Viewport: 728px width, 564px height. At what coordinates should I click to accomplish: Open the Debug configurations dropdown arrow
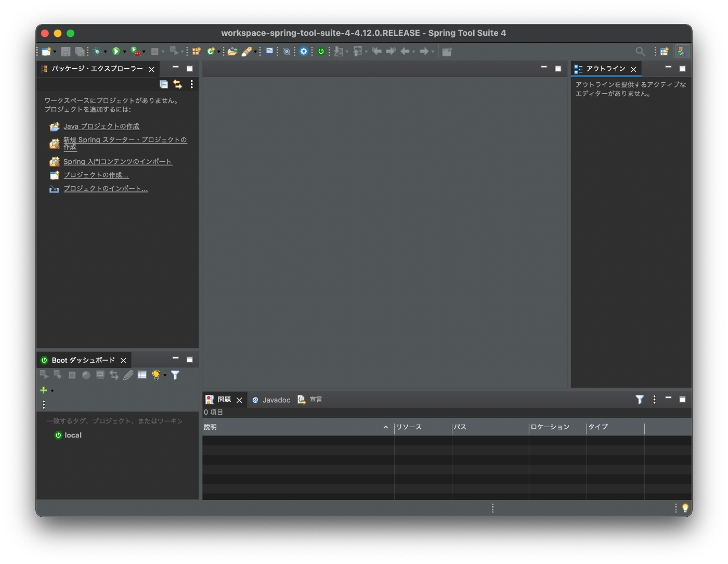[x=105, y=52]
